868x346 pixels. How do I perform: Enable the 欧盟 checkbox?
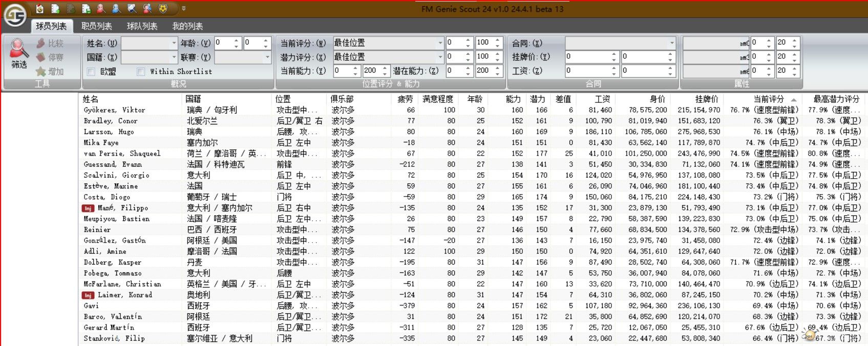click(x=91, y=72)
